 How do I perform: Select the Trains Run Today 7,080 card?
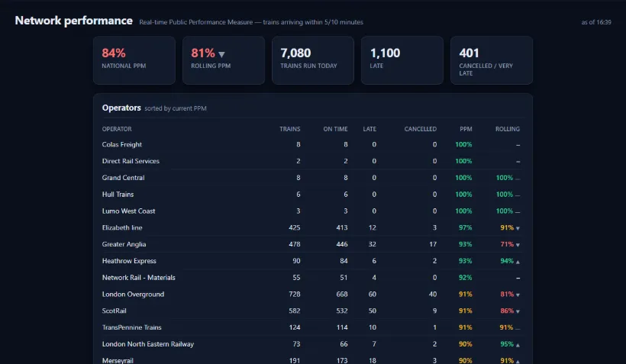(313, 60)
